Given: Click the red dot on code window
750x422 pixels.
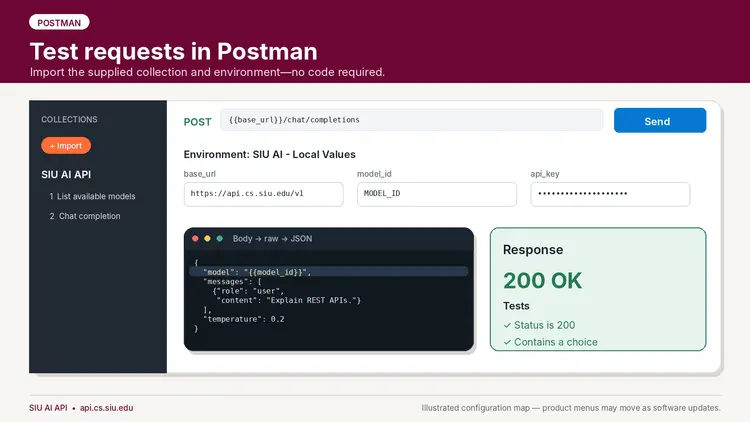Looking at the screenshot, I should pyautogui.click(x=195, y=238).
